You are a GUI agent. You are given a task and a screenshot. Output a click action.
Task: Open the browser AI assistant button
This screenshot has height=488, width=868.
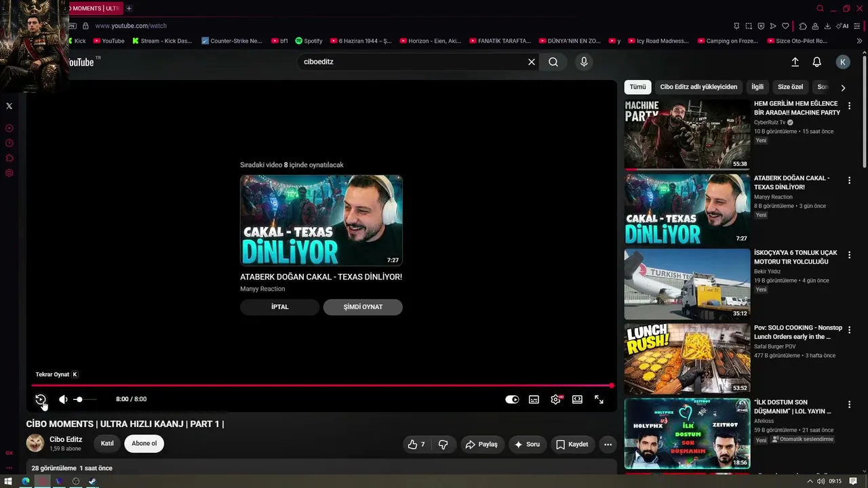843,26
